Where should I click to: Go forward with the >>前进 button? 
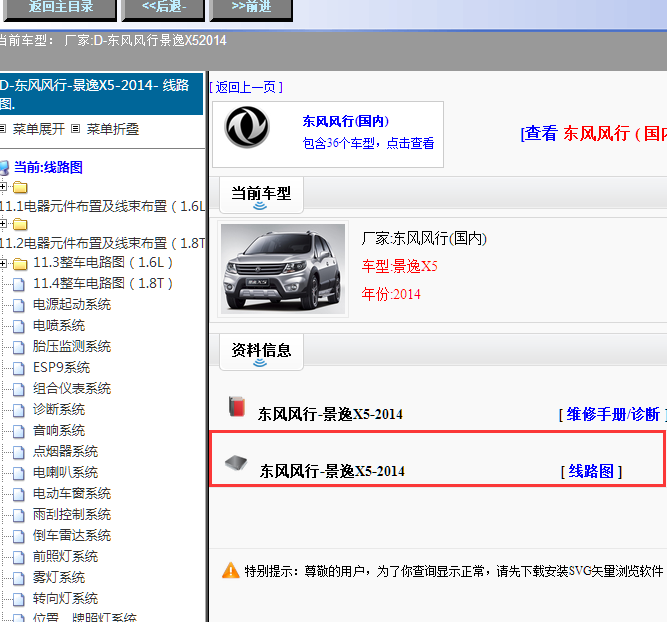[251, 9]
